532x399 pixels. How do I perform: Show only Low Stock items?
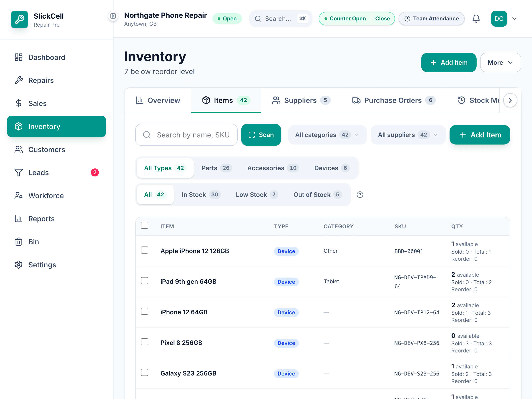[257, 195]
